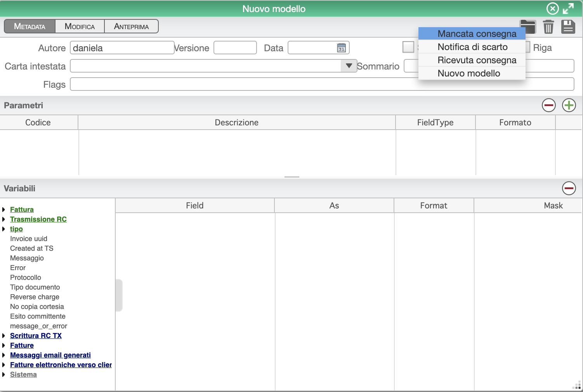Open the Scrittura RC TX link

[36, 336]
